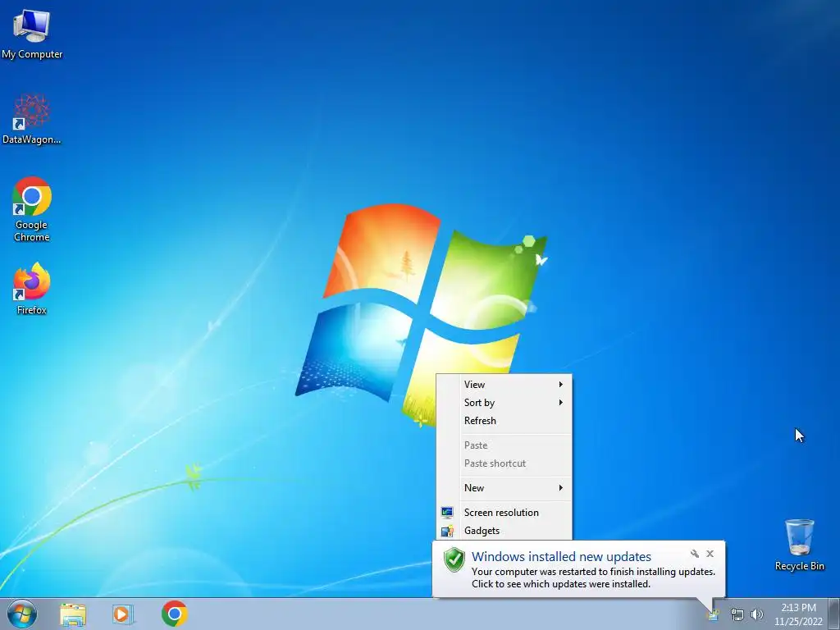Select the DataWagon desktop shortcut
Screen dimensions: 840x630
point(32,119)
